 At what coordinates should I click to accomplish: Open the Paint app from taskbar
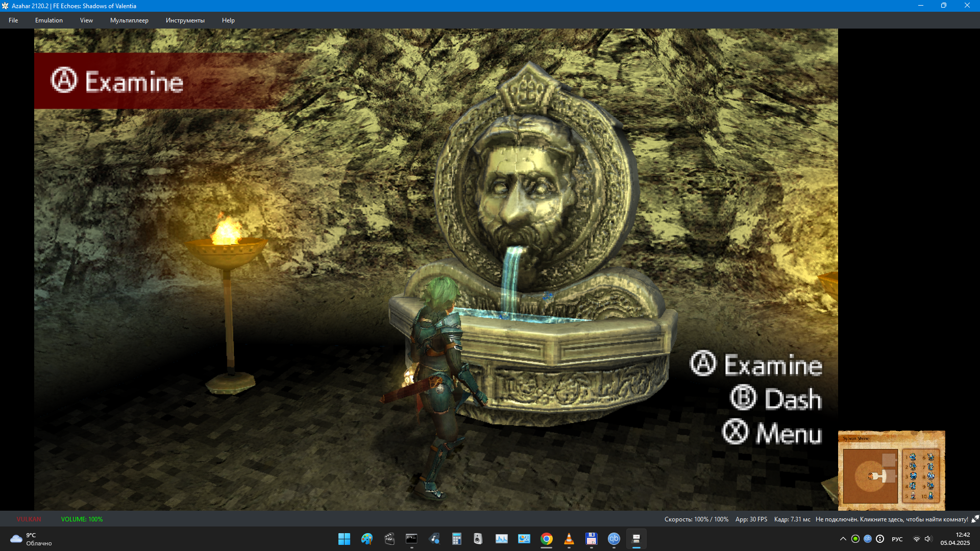[366, 539]
